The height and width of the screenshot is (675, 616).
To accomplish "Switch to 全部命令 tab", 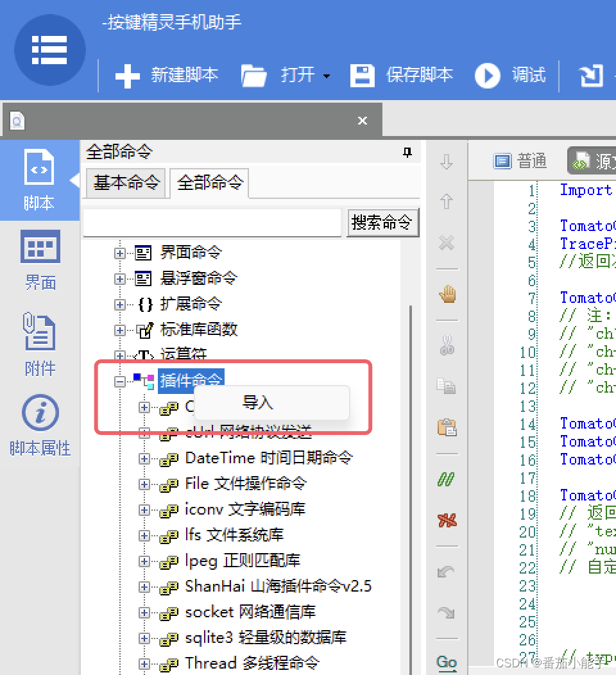I will coord(210,183).
